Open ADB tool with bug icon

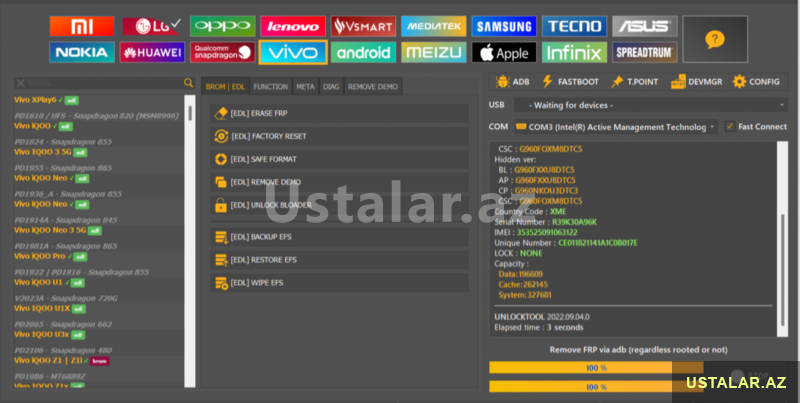click(512, 82)
